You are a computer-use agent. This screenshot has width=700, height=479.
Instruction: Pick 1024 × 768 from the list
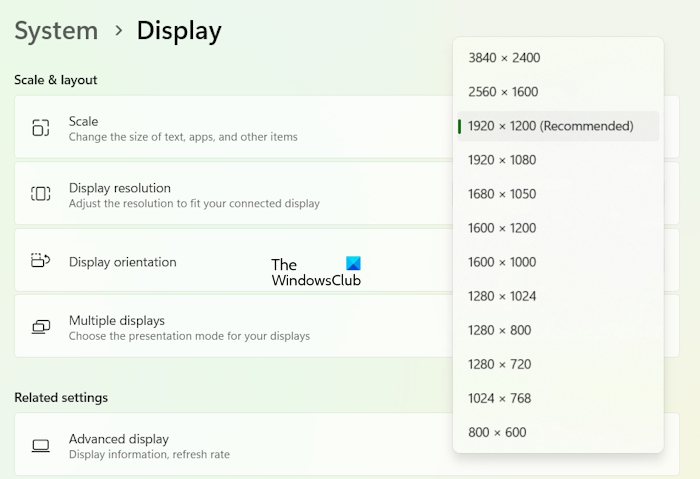(x=499, y=398)
